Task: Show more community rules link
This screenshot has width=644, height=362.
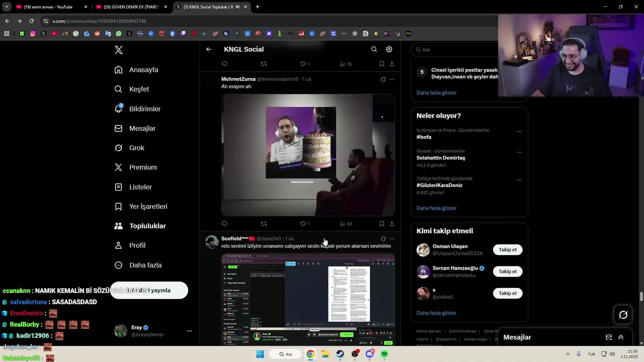Action: click(436, 93)
